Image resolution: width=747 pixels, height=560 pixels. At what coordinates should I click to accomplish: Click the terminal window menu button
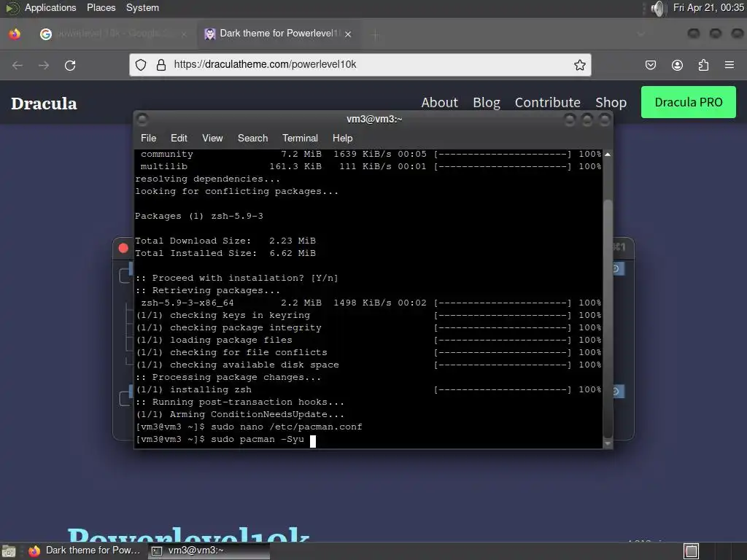pyautogui.click(x=142, y=119)
